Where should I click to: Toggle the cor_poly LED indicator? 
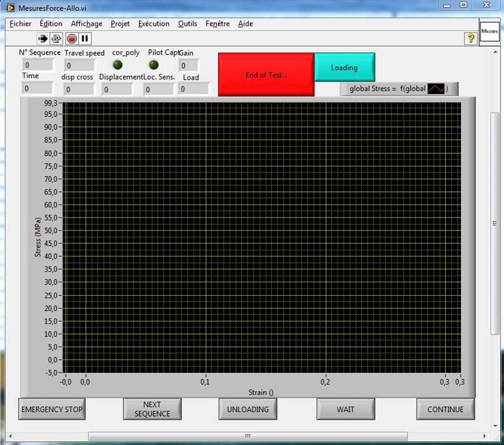pos(118,65)
